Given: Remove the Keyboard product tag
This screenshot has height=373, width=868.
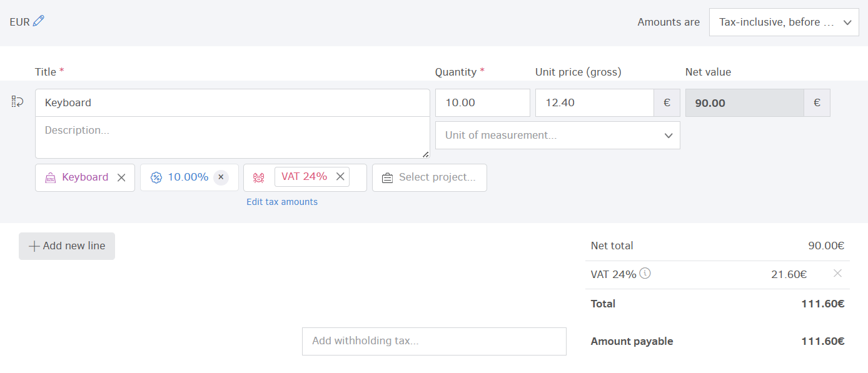Looking at the screenshot, I should point(121,177).
